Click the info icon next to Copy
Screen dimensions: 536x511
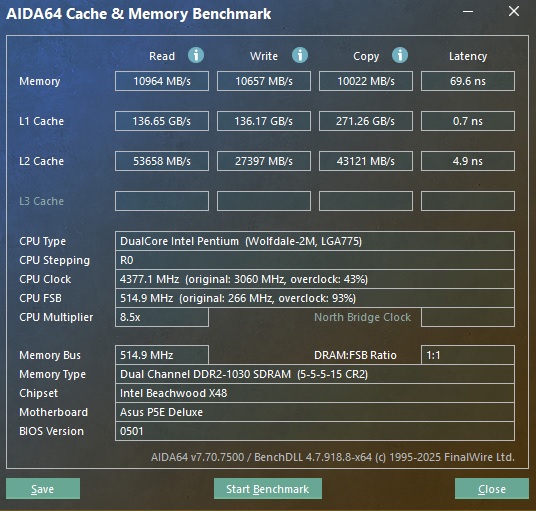[400, 55]
